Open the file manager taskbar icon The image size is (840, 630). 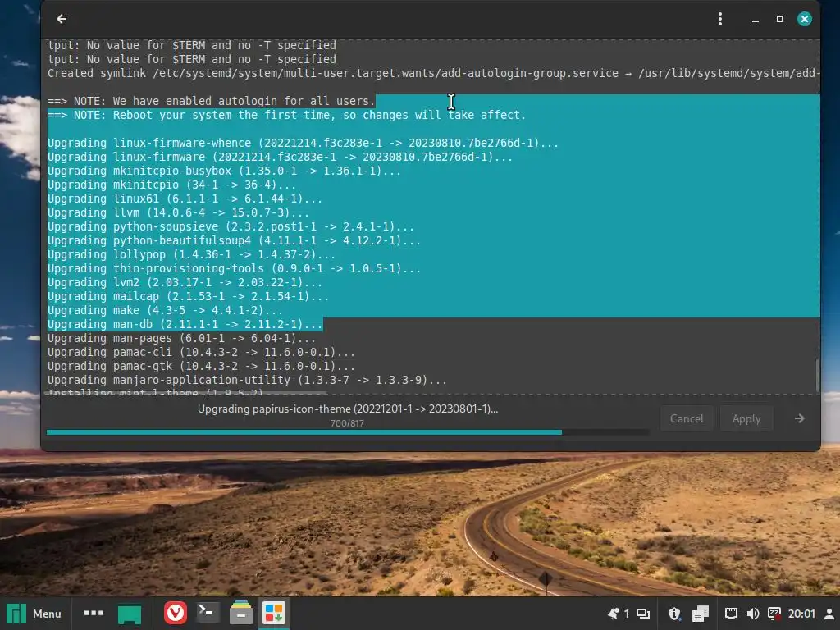[x=241, y=613]
